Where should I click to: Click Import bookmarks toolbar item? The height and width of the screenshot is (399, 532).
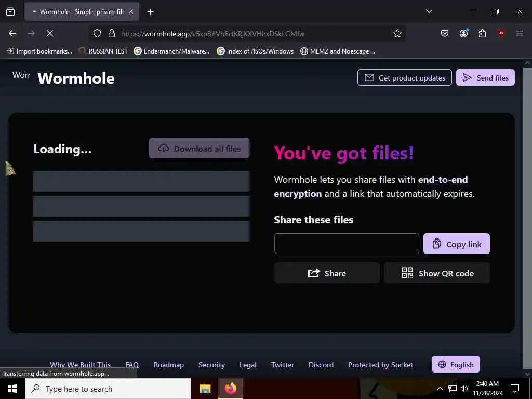click(x=39, y=51)
